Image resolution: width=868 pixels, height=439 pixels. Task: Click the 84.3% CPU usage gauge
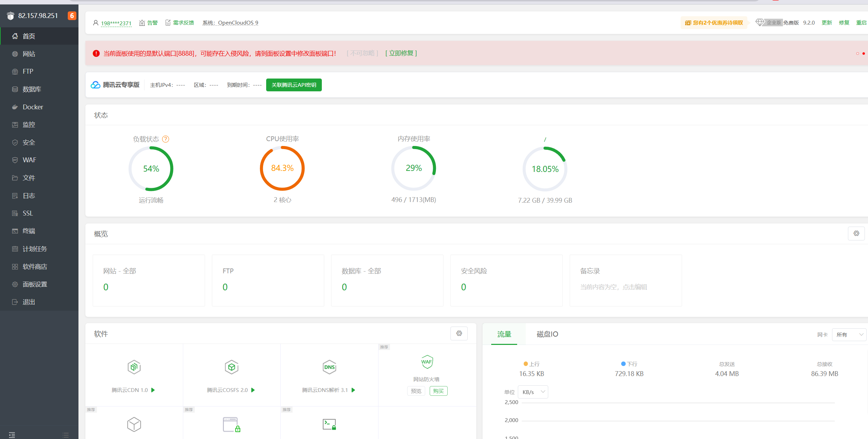282,168
